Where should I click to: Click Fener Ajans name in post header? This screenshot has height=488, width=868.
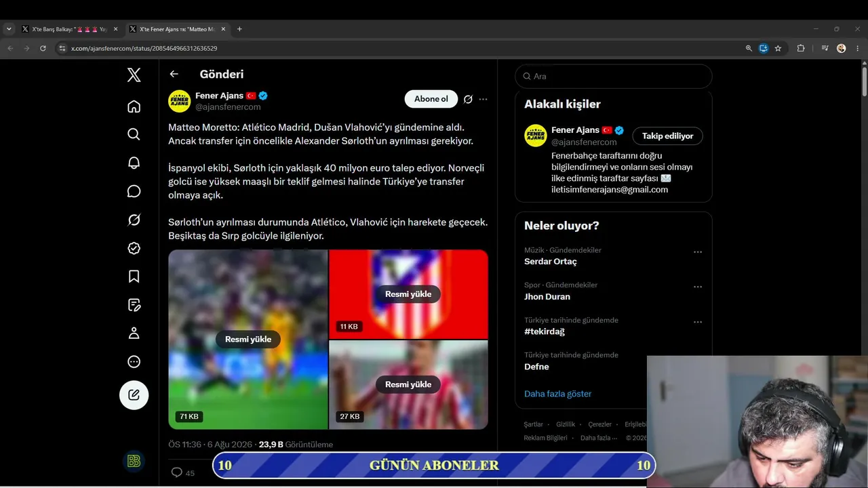point(220,96)
